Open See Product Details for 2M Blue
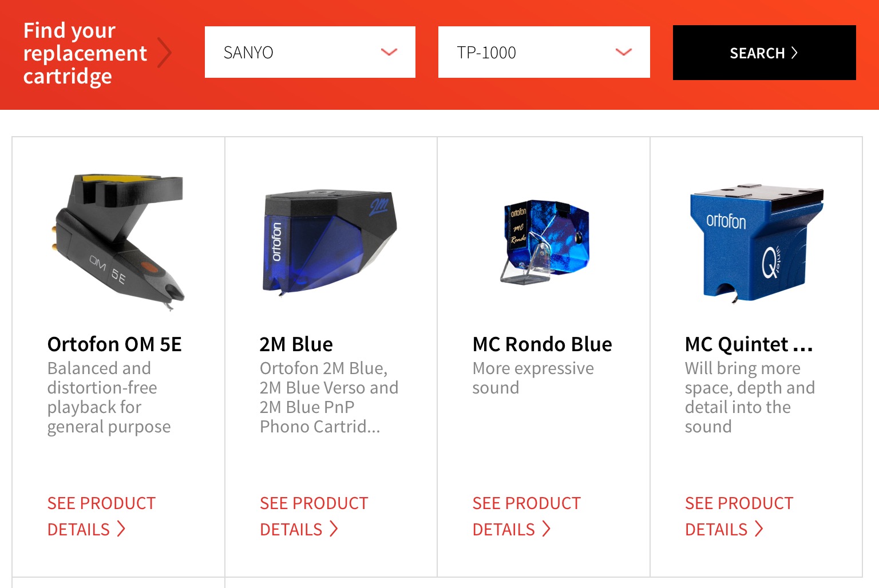The height and width of the screenshot is (588, 879). (314, 516)
